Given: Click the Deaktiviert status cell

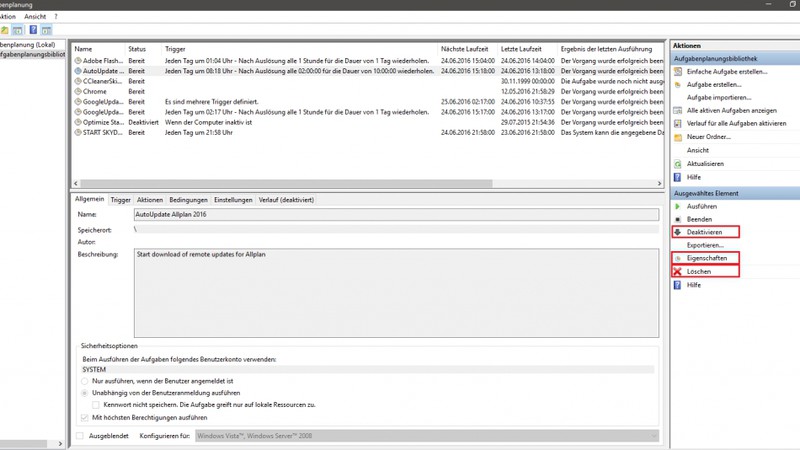Looking at the screenshot, I should 143,122.
